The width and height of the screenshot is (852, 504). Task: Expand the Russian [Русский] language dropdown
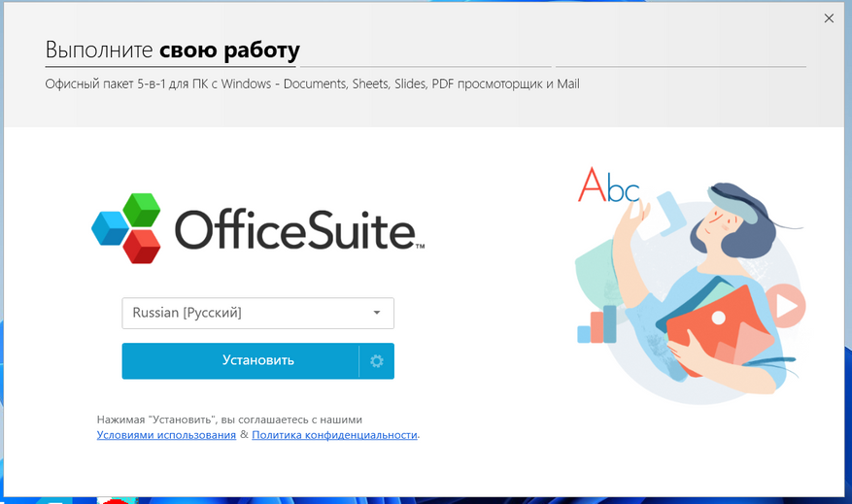coord(257,314)
